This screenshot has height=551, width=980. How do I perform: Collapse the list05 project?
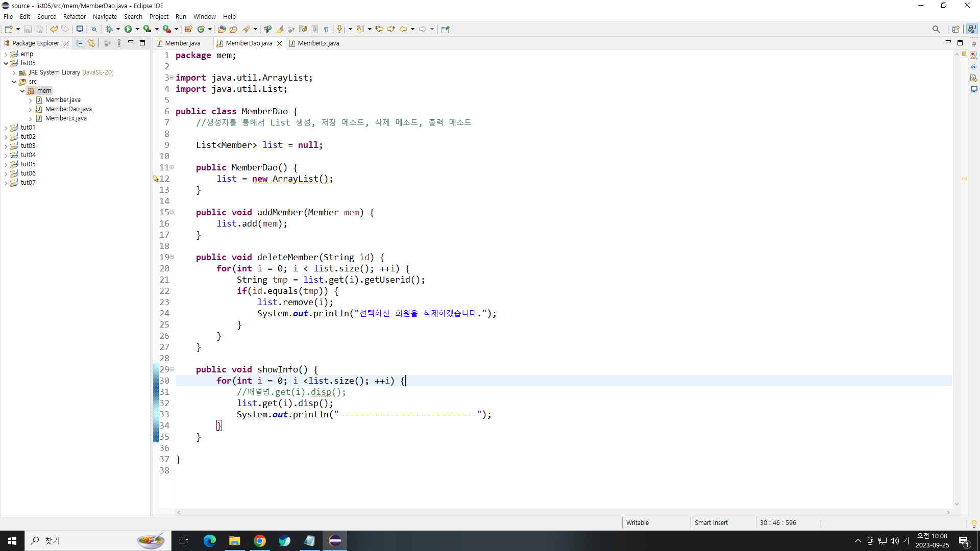pyautogui.click(x=6, y=63)
